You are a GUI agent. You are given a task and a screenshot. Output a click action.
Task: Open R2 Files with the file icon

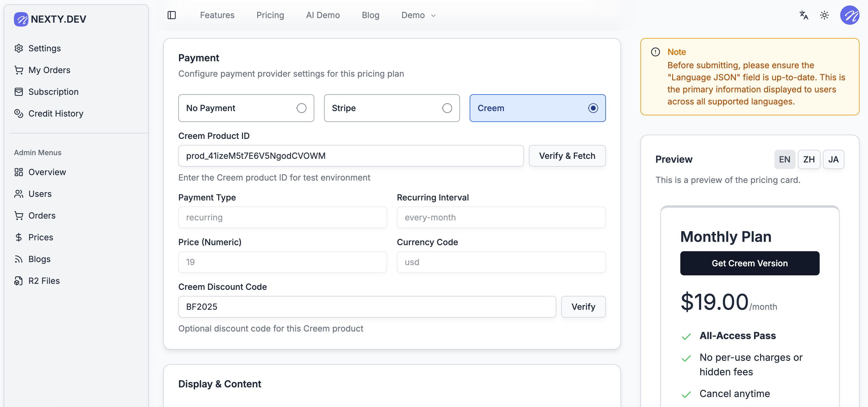tap(19, 281)
